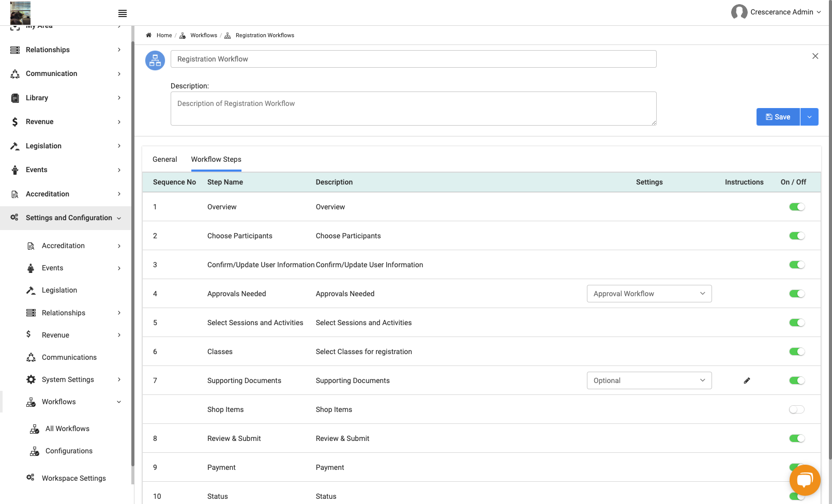Save the registration workflow
The height and width of the screenshot is (504, 832).
click(x=778, y=117)
